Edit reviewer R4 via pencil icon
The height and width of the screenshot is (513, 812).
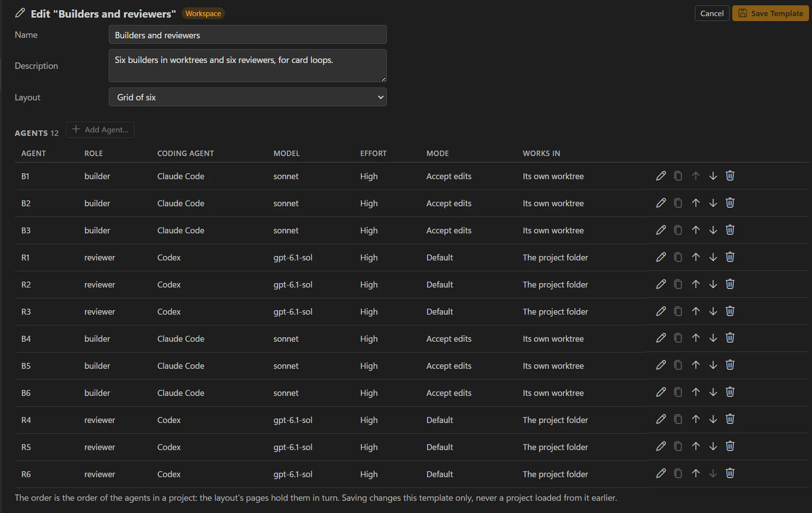661,419
